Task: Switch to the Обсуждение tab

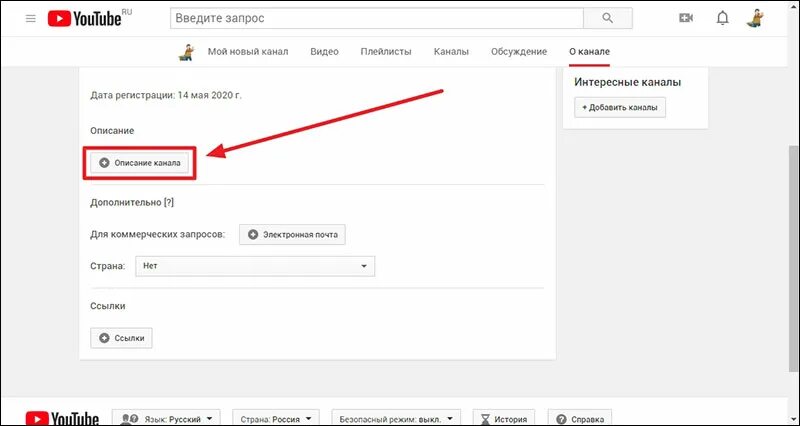Action: point(519,52)
